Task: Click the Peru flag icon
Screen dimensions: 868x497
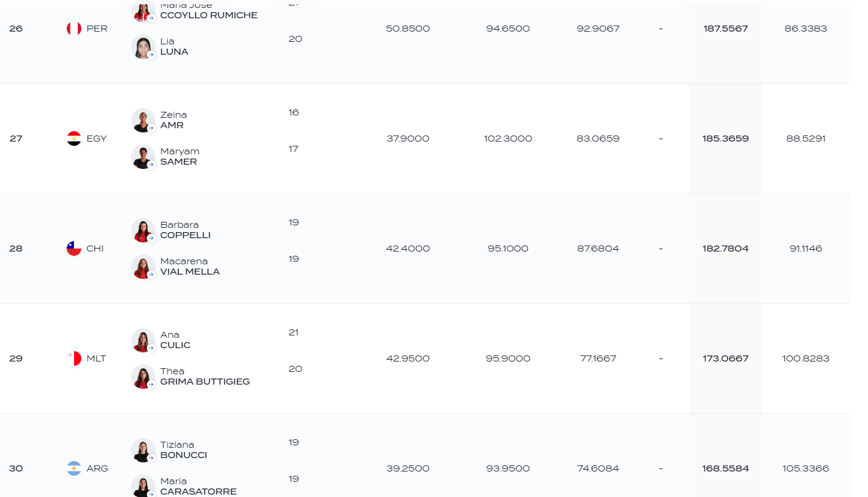Action: tap(74, 29)
